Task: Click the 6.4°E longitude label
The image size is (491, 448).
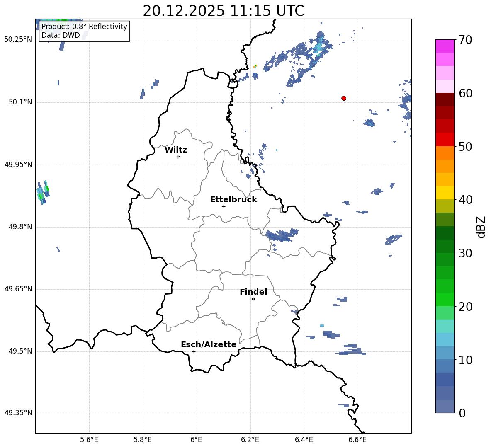Action: tap(304, 440)
